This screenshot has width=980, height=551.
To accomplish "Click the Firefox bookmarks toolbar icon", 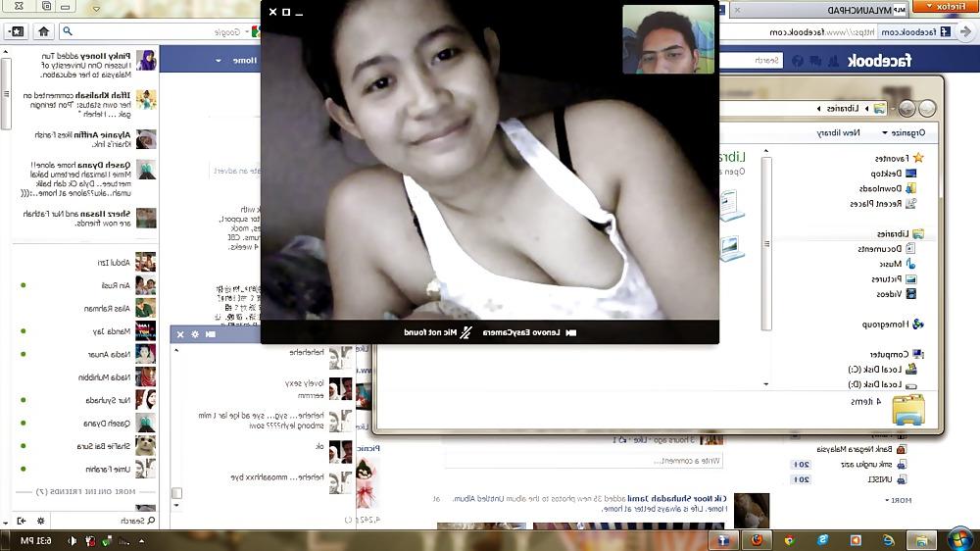I will pos(17,31).
